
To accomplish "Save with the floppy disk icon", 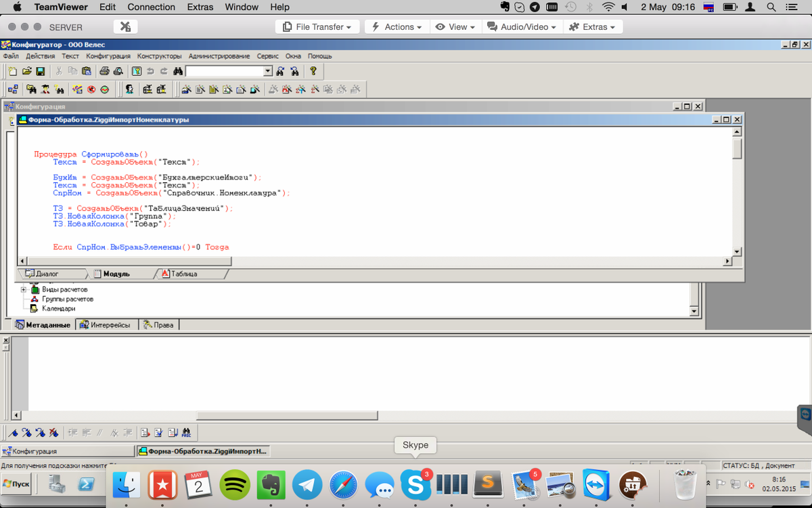I will pyautogui.click(x=41, y=71).
